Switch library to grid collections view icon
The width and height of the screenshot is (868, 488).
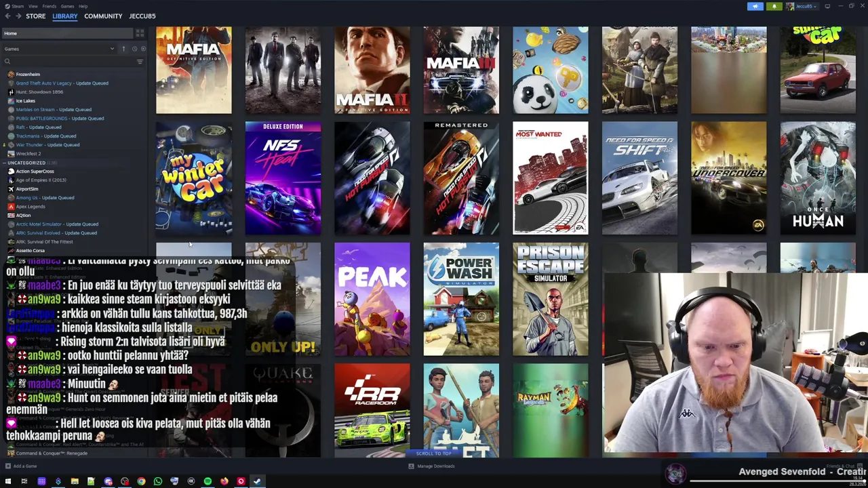[140, 33]
